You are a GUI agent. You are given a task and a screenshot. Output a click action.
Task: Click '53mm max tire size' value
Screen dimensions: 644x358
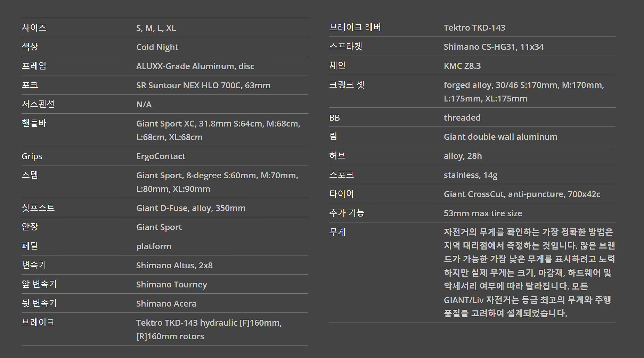coord(483,213)
